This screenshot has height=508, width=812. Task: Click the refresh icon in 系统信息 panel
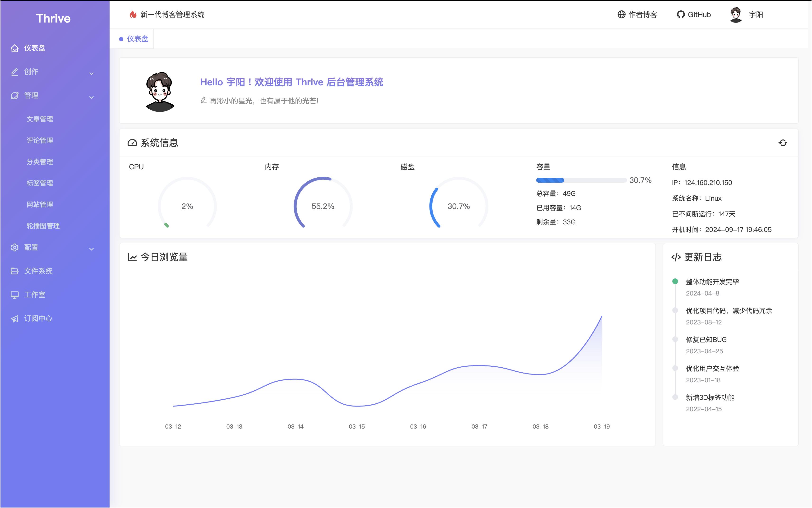pos(783,143)
